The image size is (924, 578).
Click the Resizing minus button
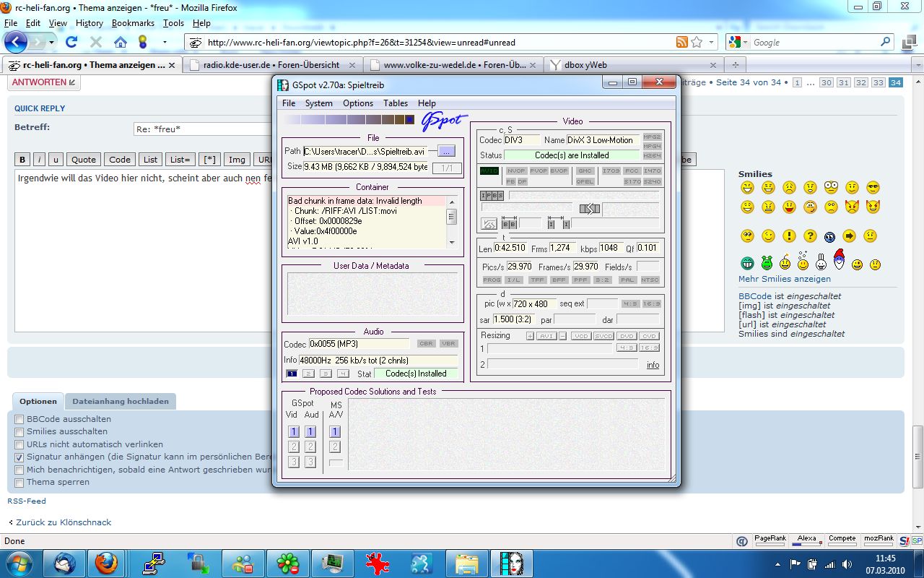pos(562,336)
